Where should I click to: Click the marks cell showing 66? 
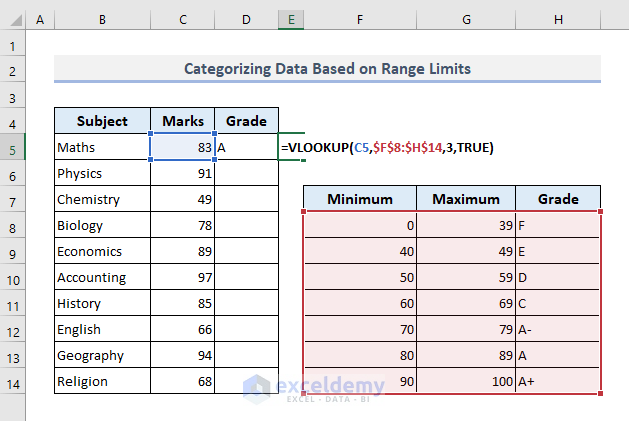pyautogui.click(x=183, y=329)
